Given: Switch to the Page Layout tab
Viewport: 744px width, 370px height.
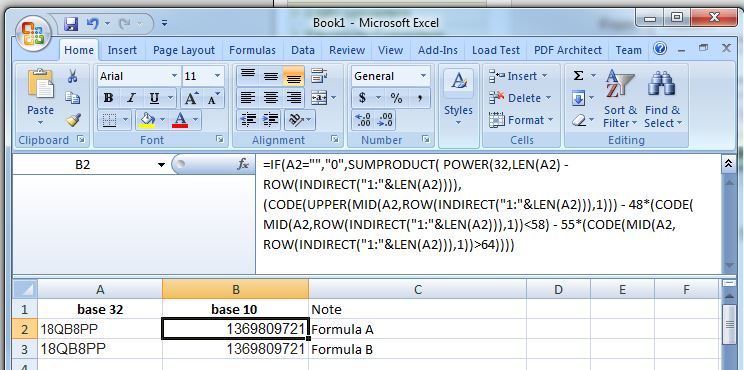Looking at the screenshot, I should [x=184, y=50].
